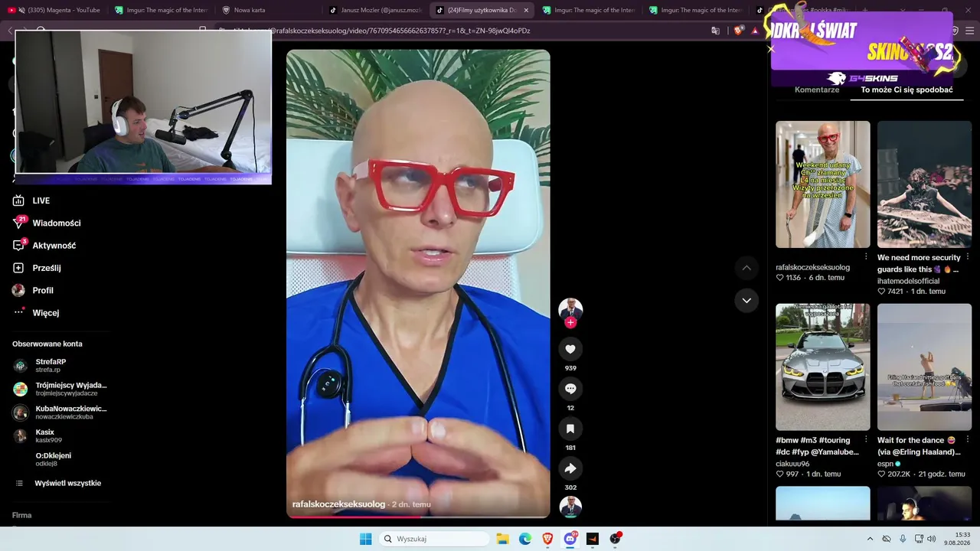The image size is (980, 551).
Task: Open Discord from the taskbar
Action: 570,539
